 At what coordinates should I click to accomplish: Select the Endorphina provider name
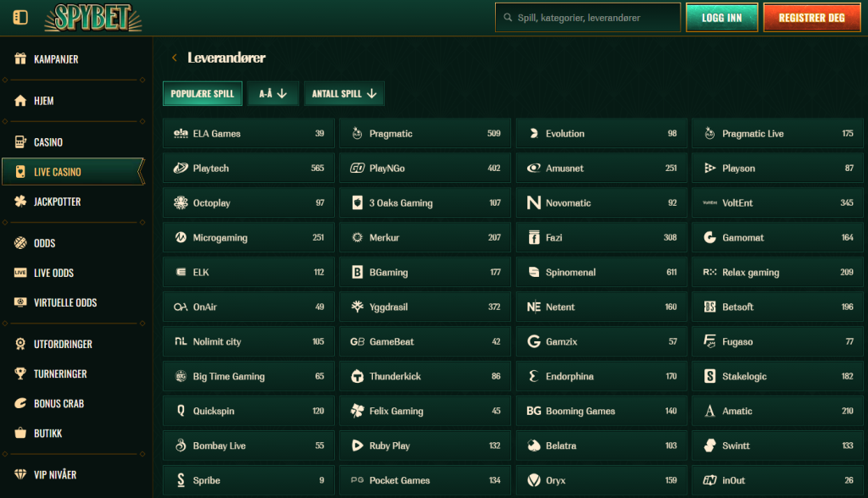pos(570,376)
